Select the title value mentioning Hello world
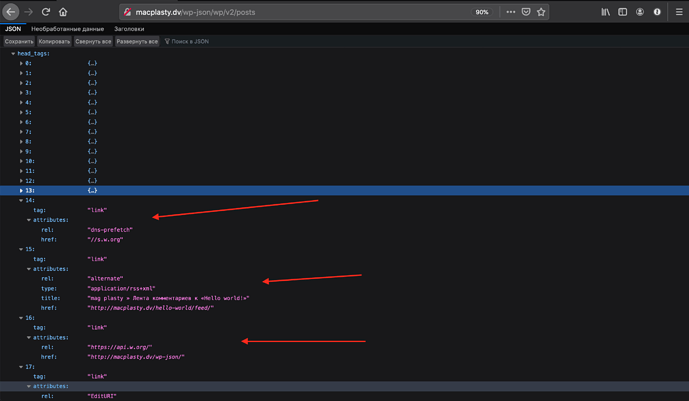 168,298
